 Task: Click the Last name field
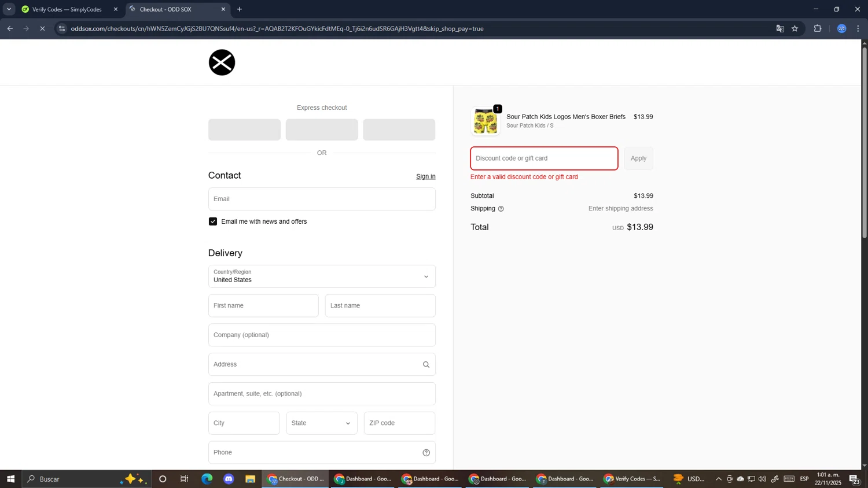(x=380, y=306)
